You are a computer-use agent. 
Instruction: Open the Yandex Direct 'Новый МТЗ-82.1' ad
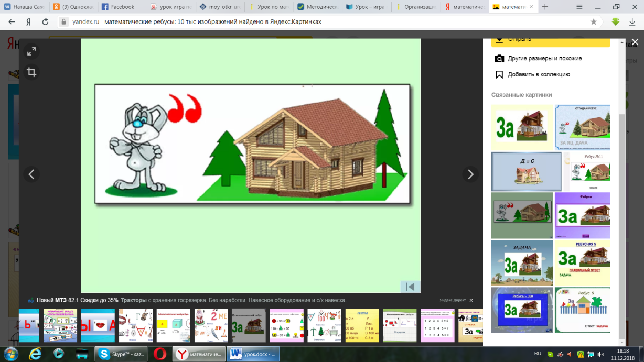191,300
